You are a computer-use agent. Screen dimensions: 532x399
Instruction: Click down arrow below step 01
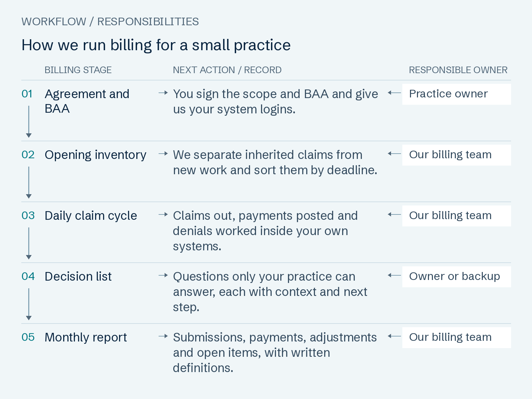(x=29, y=122)
